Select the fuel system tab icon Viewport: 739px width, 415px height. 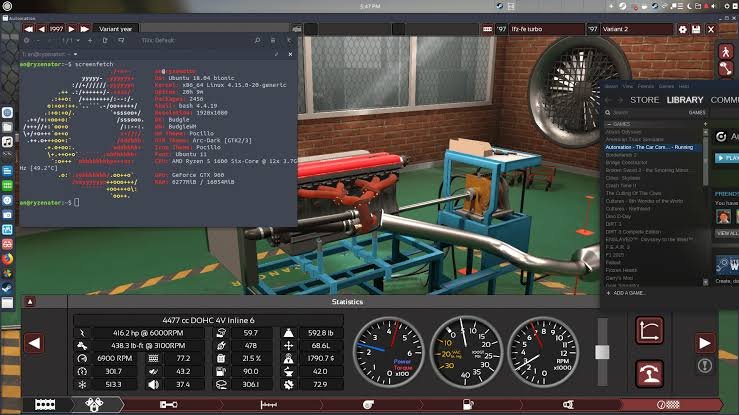point(468,404)
